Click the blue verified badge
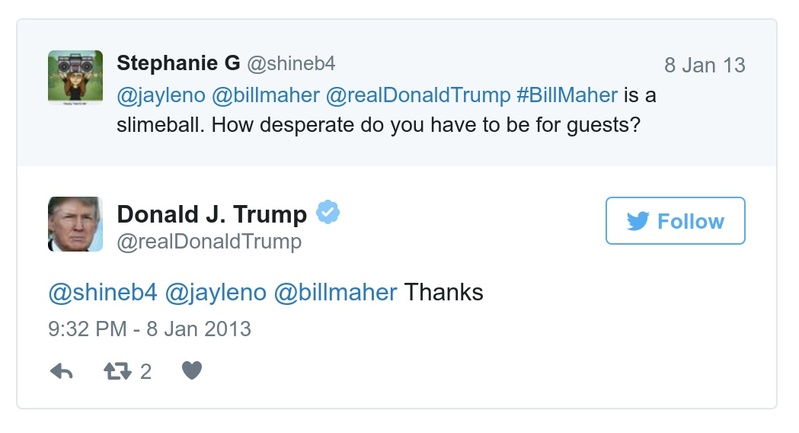This screenshot has height=433, width=799. pos(329,212)
